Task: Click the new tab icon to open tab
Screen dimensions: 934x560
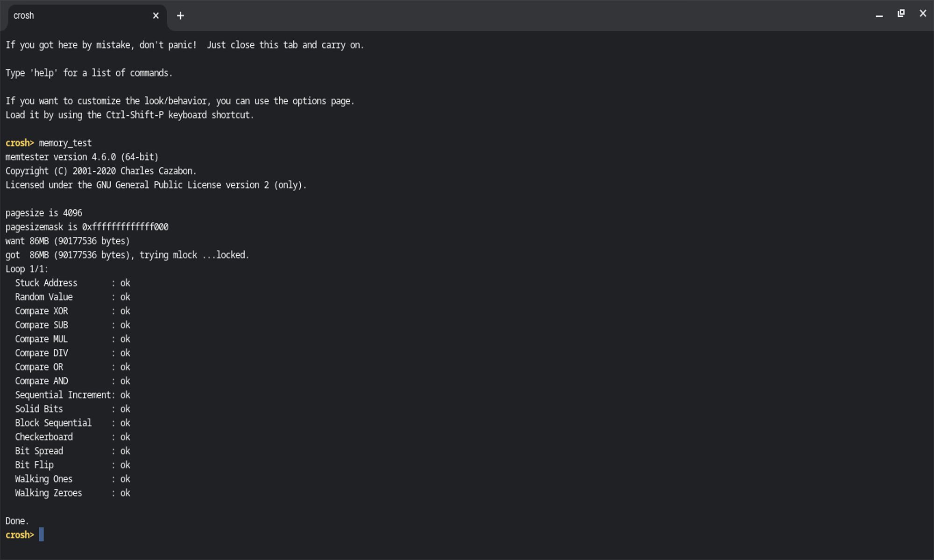Action: [x=180, y=15]
